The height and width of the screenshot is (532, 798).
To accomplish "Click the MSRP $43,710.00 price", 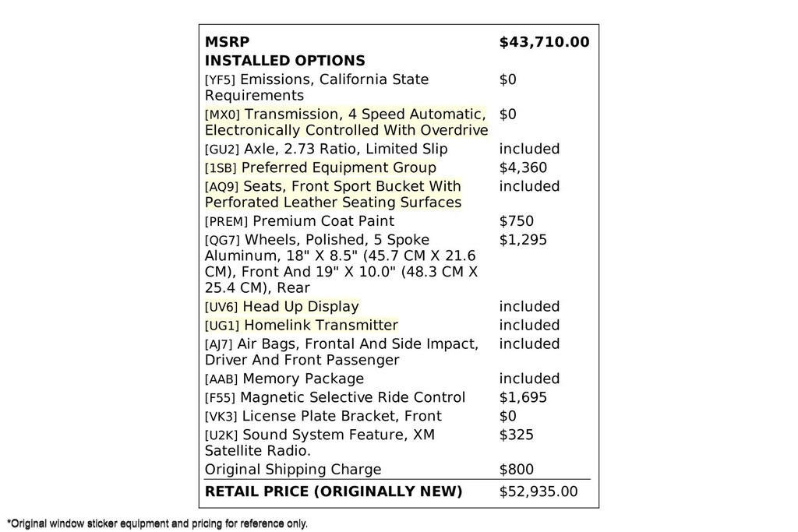I will 544,41.
